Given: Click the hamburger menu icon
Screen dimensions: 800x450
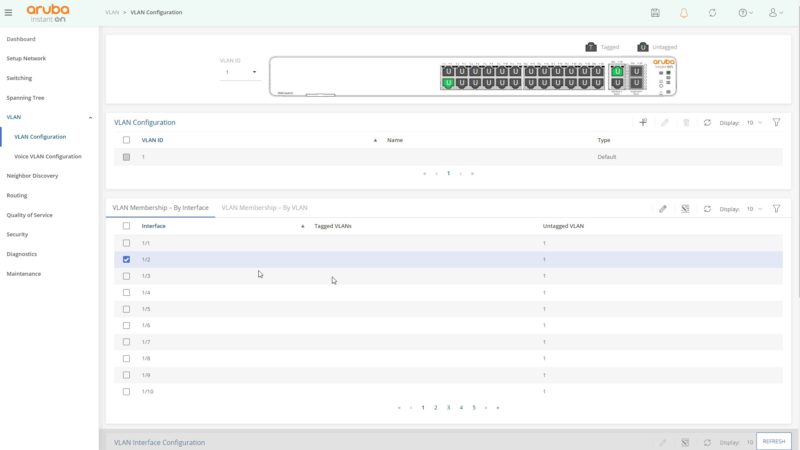Looking at the screenshot, I should coord(9,13).
